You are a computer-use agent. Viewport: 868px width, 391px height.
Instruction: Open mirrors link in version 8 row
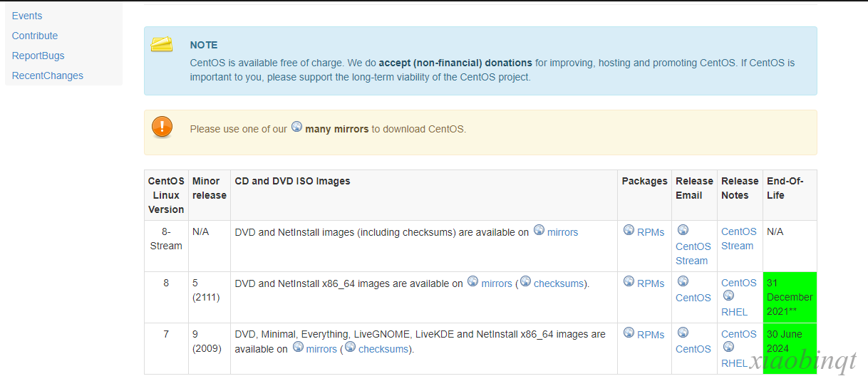click(x=497, y=283)
